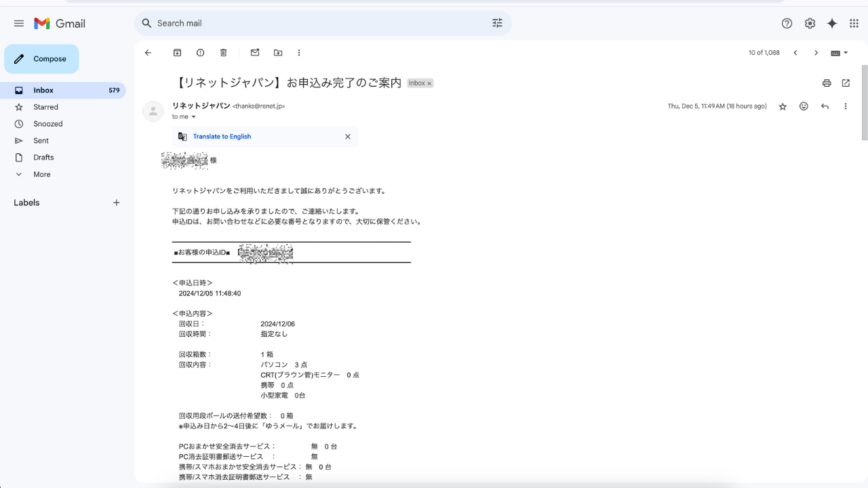Go to newer email

pos(795,53)
